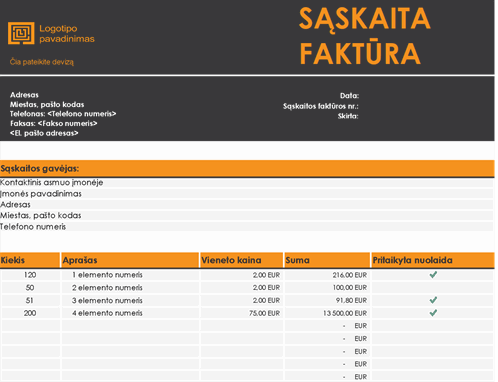This screenshot has height=382, width=498.
Task: Click quantity cell '120'
Action: [x=31, y=275]
